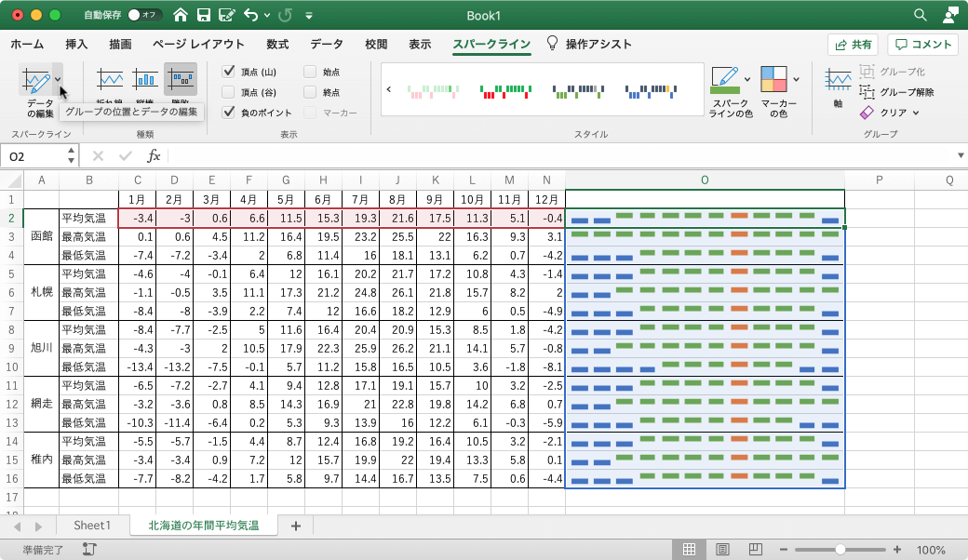968x560 pixels.
Task: Expand the Marker Color dropdown arrow
Action: pyautogui.click(x=796, y=79)
